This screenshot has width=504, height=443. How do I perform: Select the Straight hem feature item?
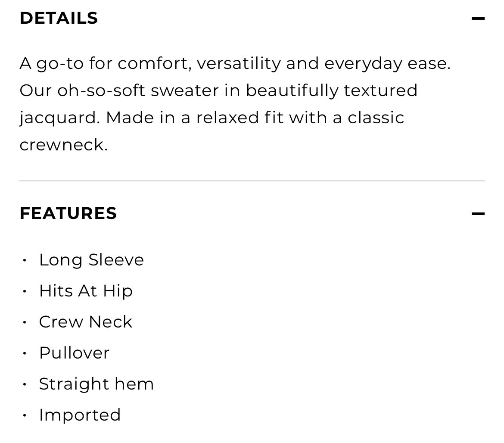[96, 384]
